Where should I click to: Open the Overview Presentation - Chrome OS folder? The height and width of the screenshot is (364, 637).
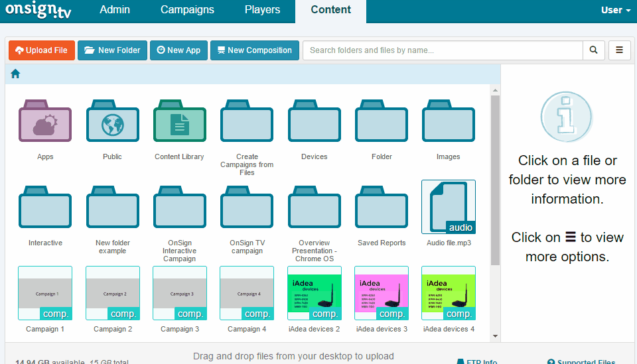(x=314, y=207)
